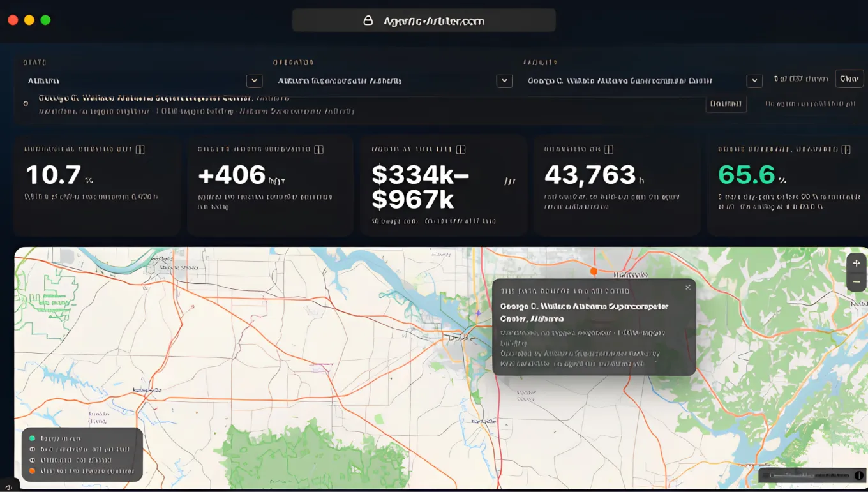The width and height of the screenshot is (868, 492).
Task: Open the Facility dropdown with George C. Wallace
Action: pyautogui.click(x=644, y=81)
